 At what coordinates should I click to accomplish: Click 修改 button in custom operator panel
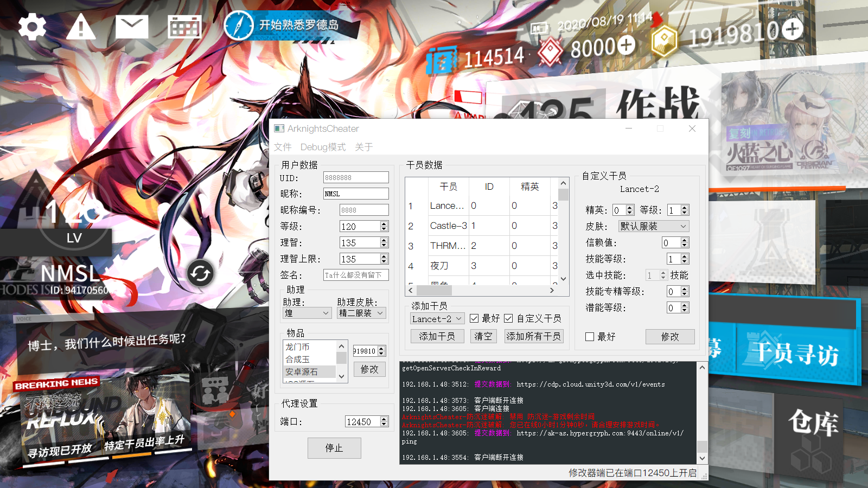(x=670, y=337)
